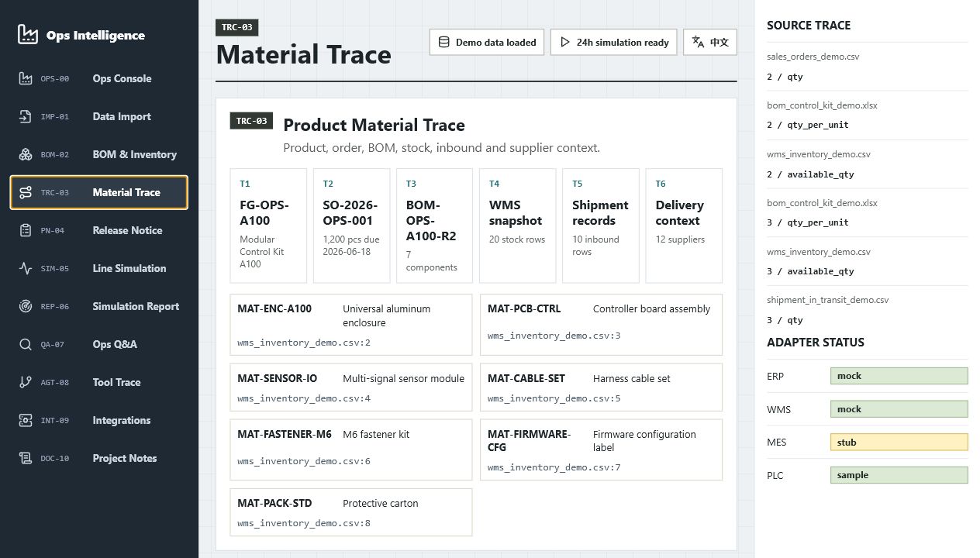
Task: Select T4 WMS snapshot card
Action: click(x=517, y=226)
